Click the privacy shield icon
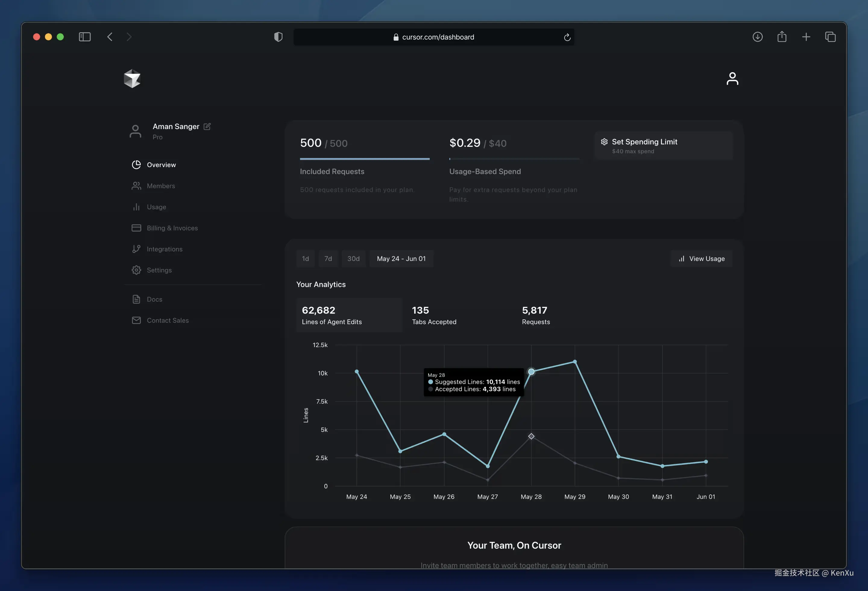 [278, 37]
